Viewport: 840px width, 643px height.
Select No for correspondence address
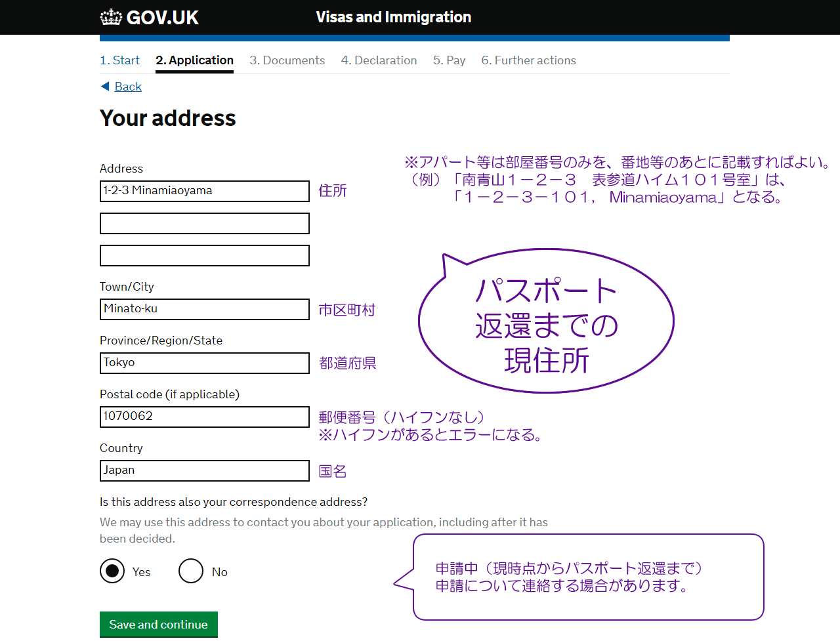191,571
